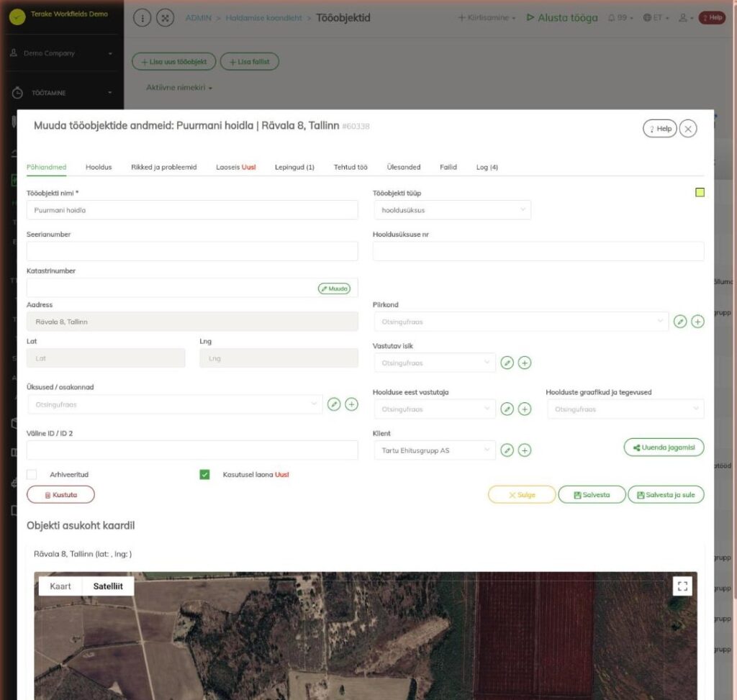This screenshot has width=737, height=700.
Task: Open Tööobjekti tüüp dropdown
Action: (453, 210)
